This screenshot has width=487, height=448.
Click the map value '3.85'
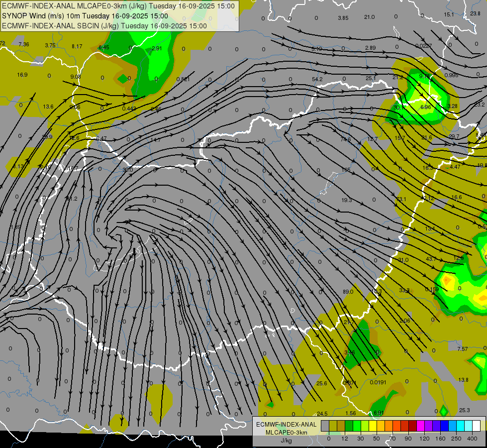343,18
